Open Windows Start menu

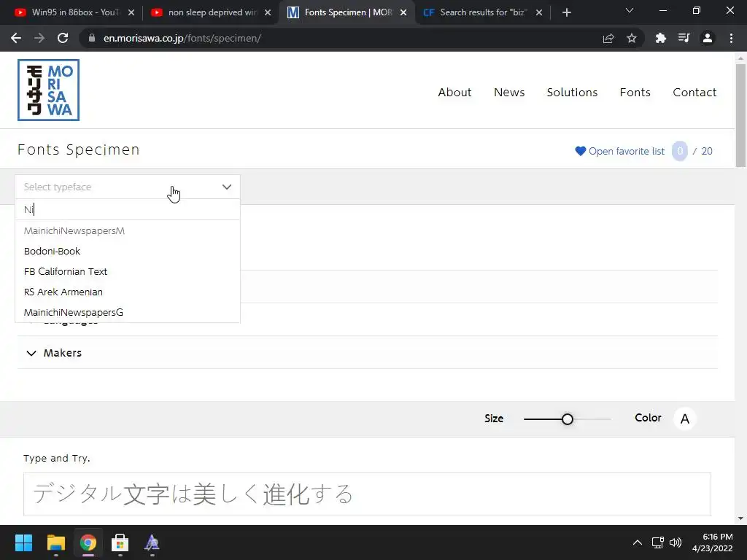(x=23, y=542)
